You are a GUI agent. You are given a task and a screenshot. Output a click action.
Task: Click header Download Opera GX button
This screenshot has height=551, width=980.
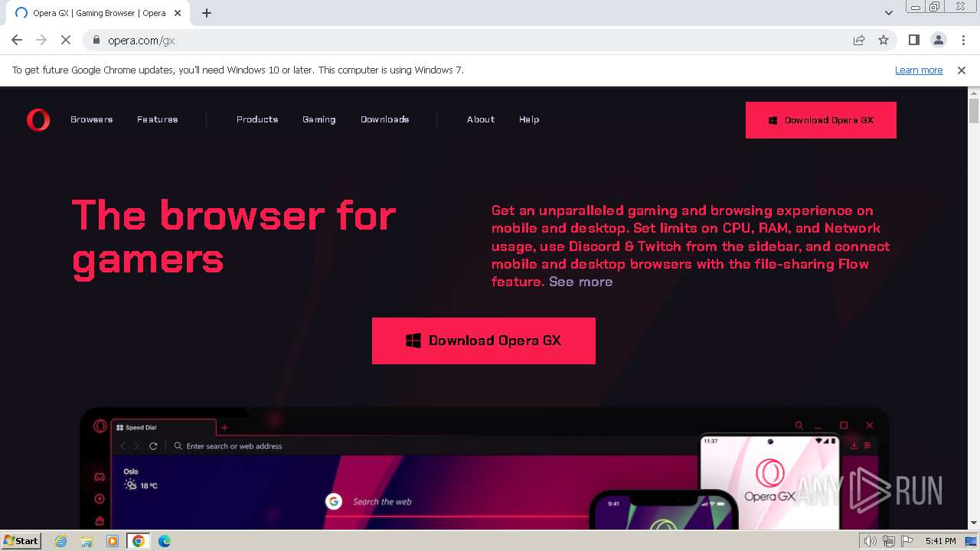point(821,120)
